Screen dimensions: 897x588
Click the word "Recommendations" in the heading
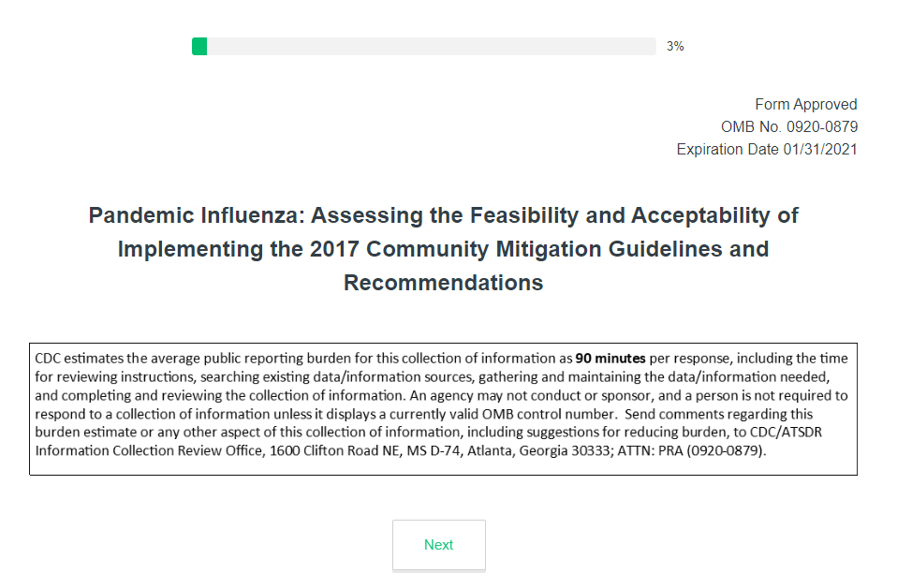pos(443,283)
